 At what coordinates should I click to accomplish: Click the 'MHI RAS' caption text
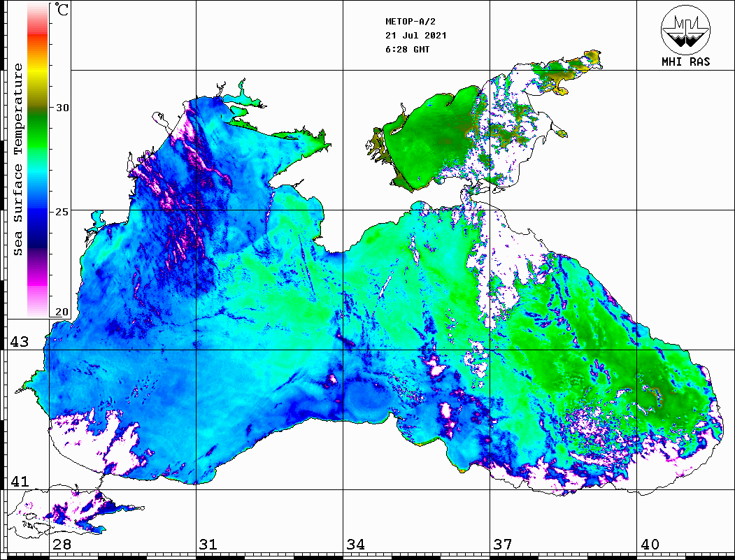686,62
